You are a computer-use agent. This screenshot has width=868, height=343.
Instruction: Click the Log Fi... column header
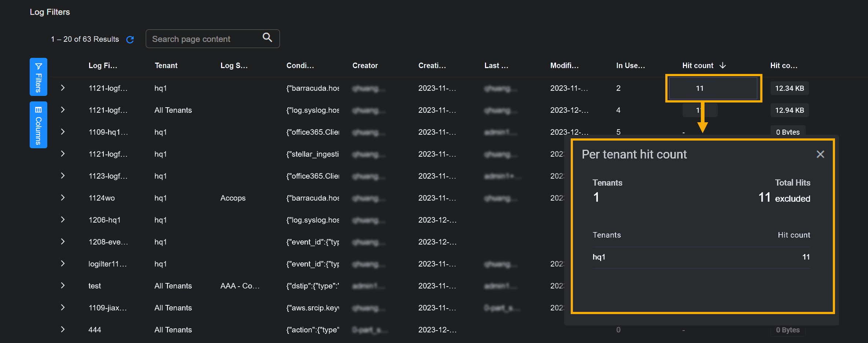103,66
